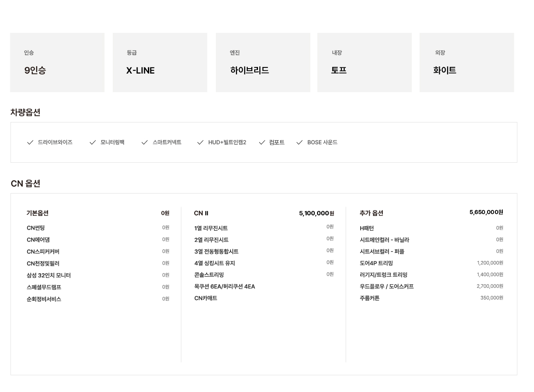Click the 도어4P 트리밍 item
The width and height of the screenshot is (534, 392).
[376, 263]
